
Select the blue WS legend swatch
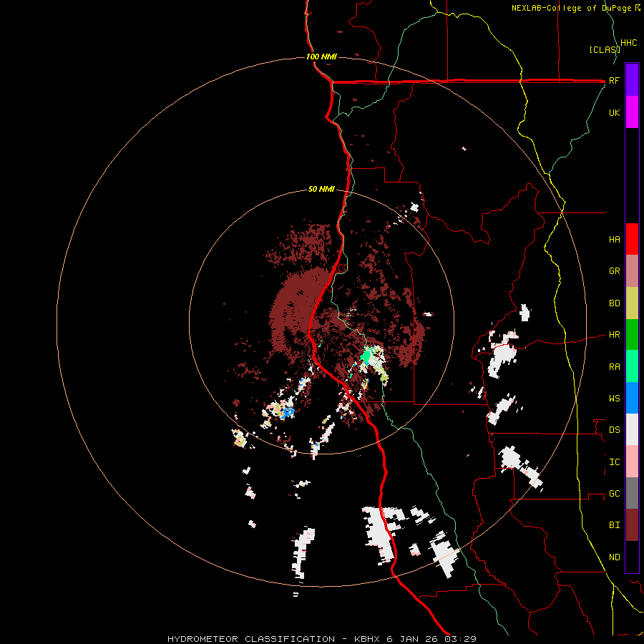(x=632, y=398)
